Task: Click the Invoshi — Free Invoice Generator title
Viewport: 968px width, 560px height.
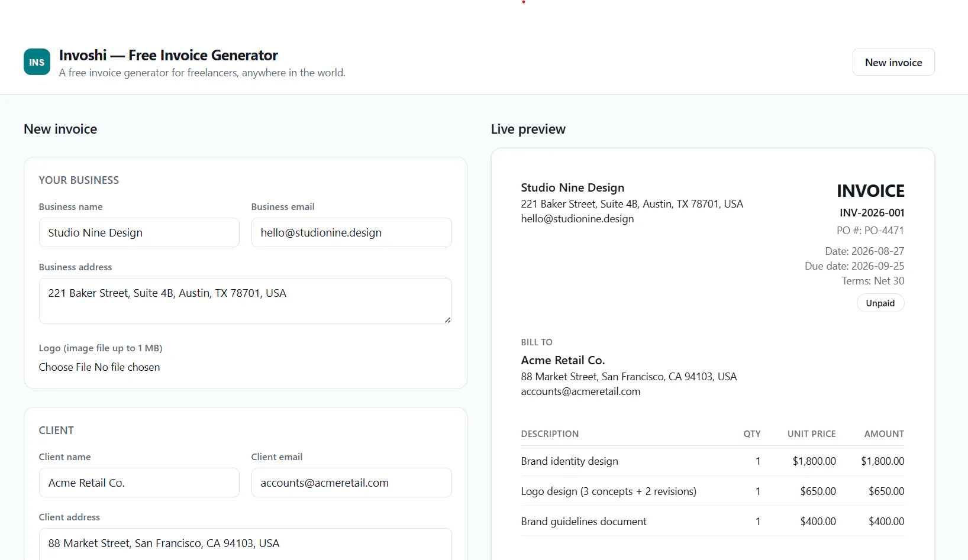Action: [x=169, y=55]
